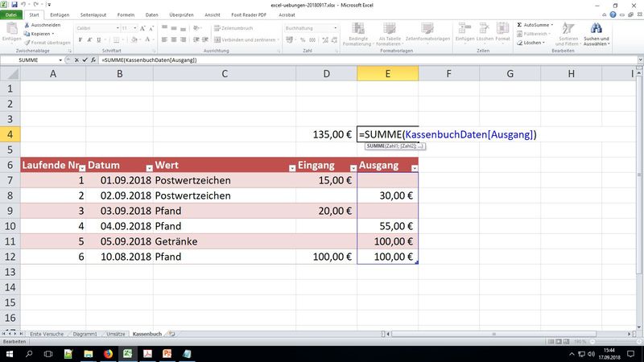This screenshot has width=644, height=362.
Task: Open the Seitenlayout ribbon tab
Action: (x=92, y=14)
